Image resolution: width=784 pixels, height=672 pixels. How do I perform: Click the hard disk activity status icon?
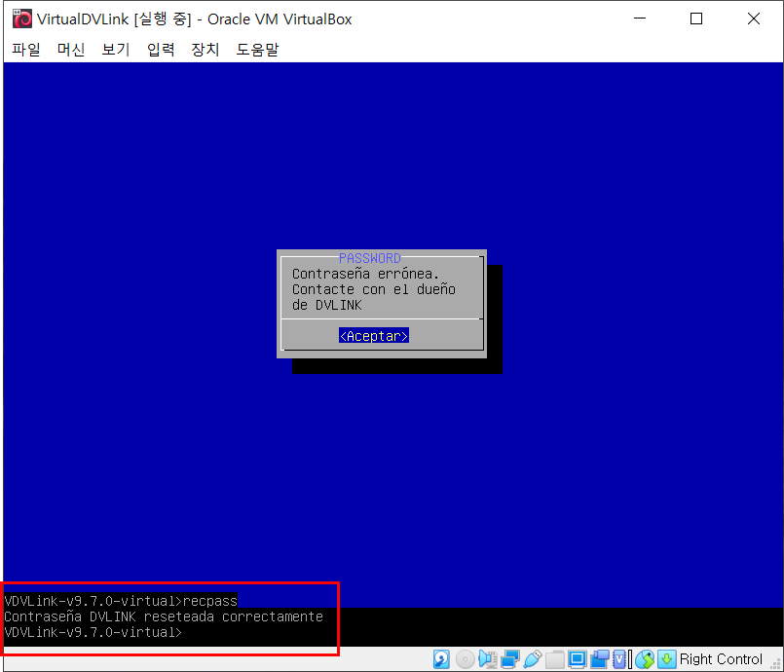441,659
